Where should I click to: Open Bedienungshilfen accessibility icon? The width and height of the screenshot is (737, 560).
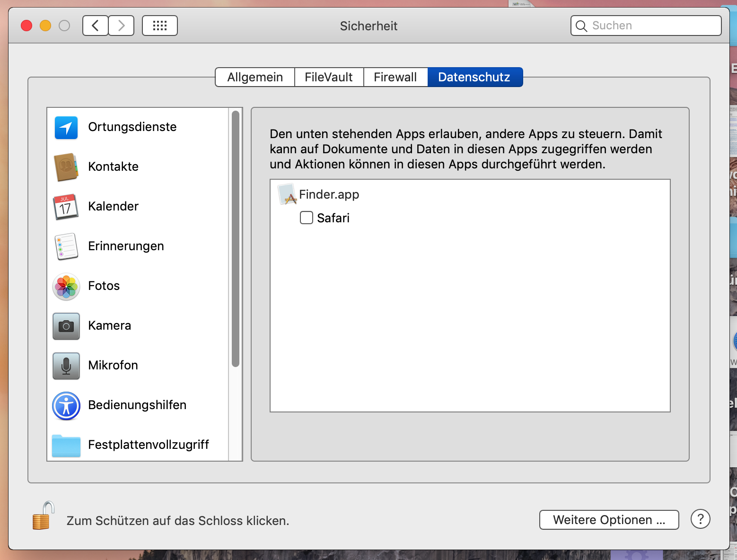tap(66, 405)
